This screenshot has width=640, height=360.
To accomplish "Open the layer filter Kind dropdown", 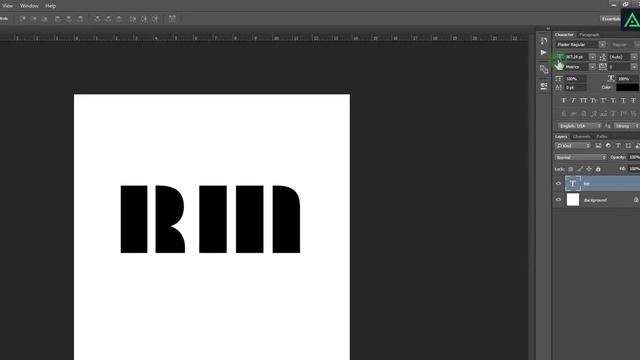I will (x=573, y=146).
